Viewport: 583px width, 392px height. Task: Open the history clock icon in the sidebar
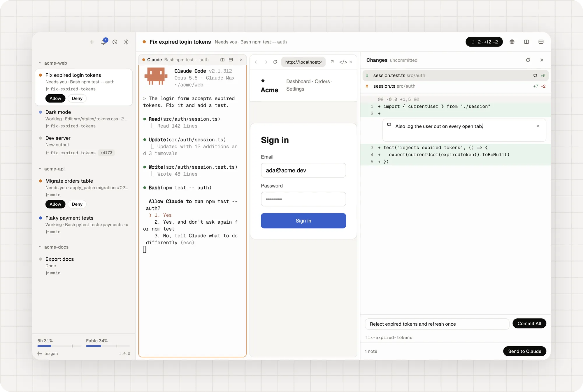(x=115, y=42)
